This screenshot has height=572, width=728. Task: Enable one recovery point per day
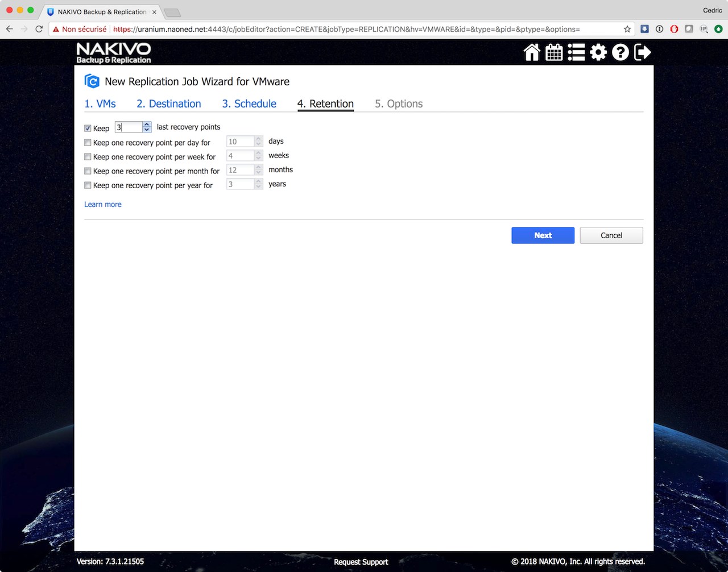(x=88, y=143)
